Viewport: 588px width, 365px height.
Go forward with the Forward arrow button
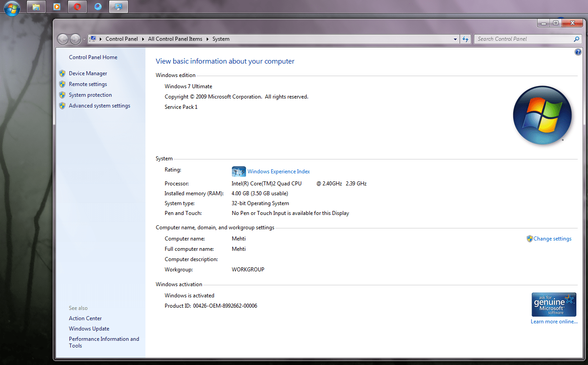[x=75, y=39]
